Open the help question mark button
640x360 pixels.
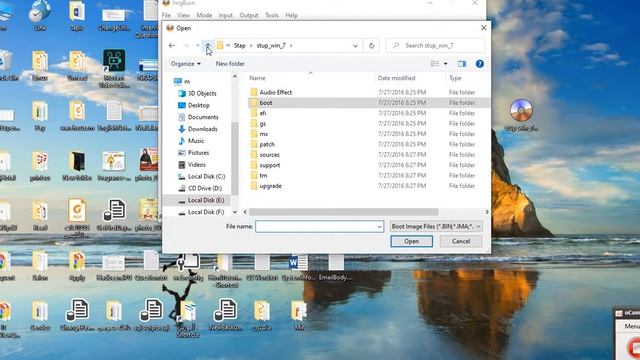tap(480, 64)
